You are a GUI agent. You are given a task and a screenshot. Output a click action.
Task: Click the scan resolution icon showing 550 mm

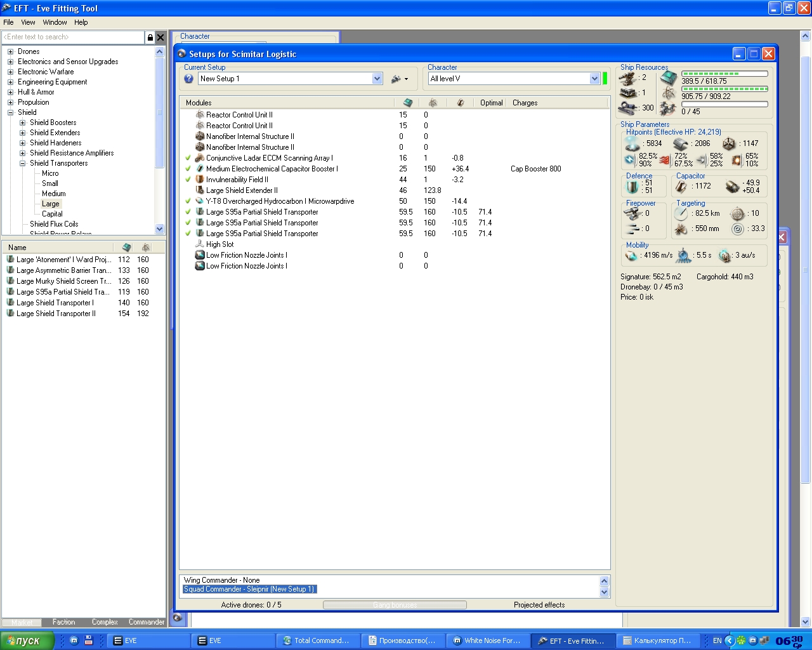click(x=682, y=229)
